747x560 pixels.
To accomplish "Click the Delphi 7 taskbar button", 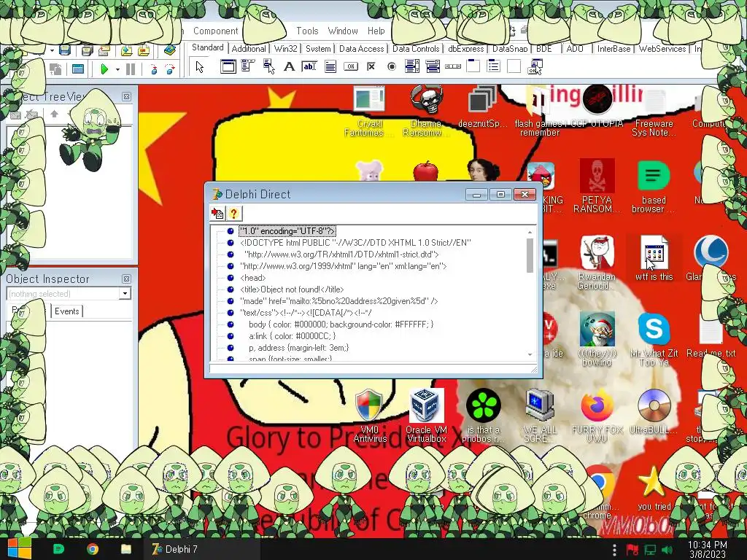I will point(201,549).
